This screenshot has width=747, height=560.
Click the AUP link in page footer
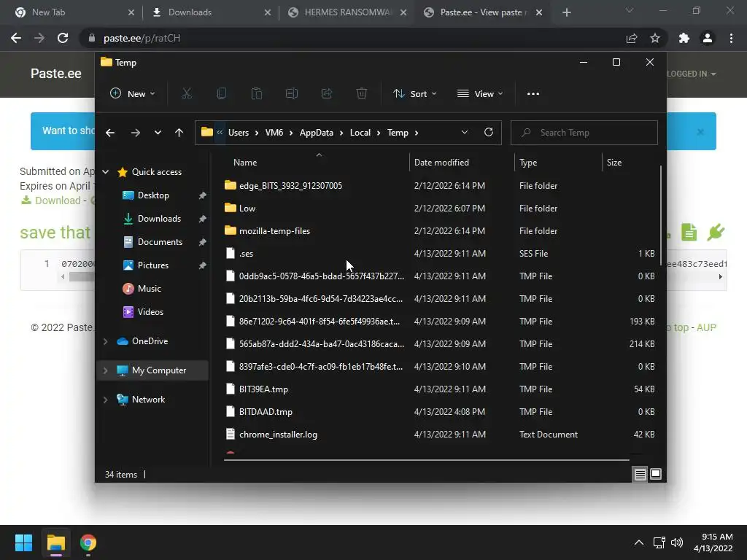tap(706, 327)
